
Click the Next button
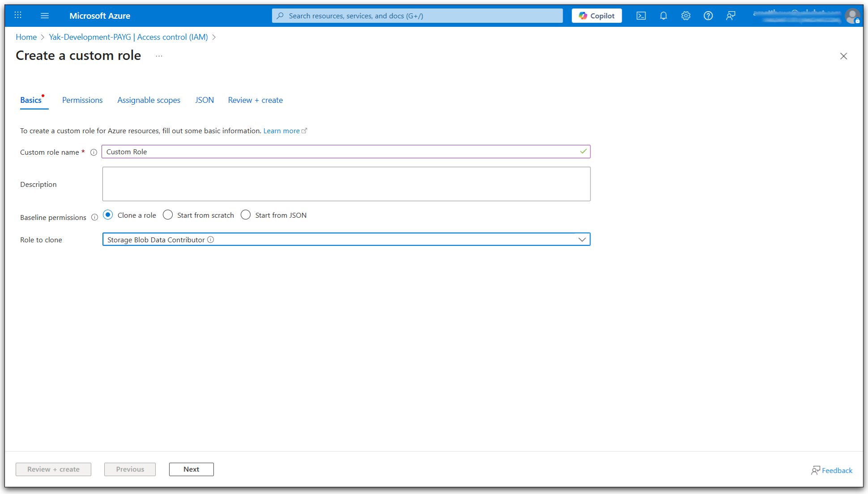click(191, 469)
